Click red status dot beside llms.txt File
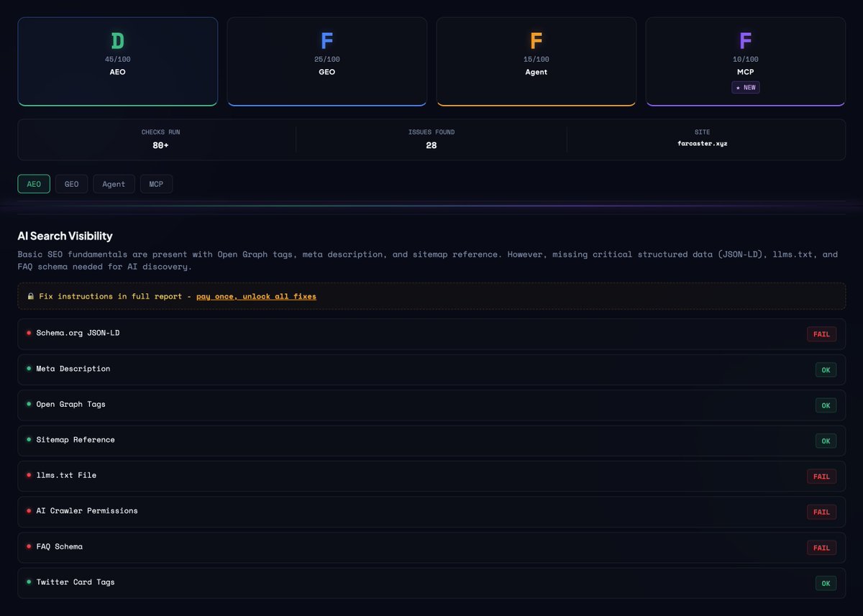 click(x=29, y=475)
